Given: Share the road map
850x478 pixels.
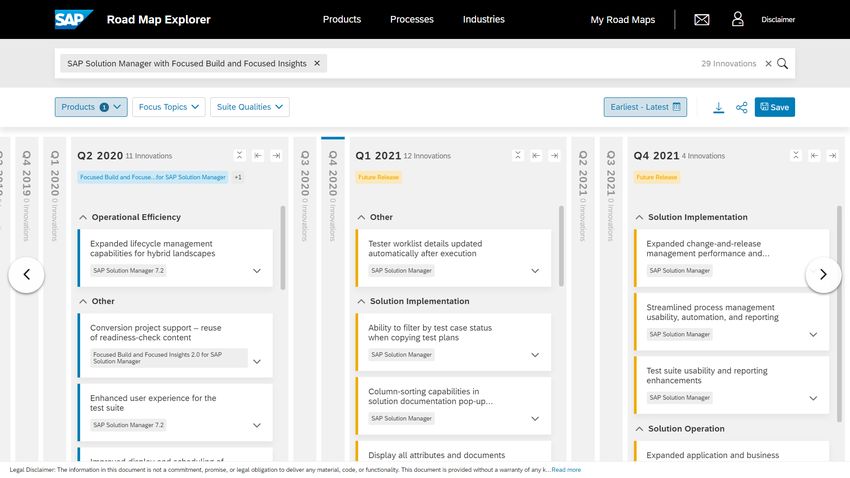Looking at the screenshot, I should [741, 107].
